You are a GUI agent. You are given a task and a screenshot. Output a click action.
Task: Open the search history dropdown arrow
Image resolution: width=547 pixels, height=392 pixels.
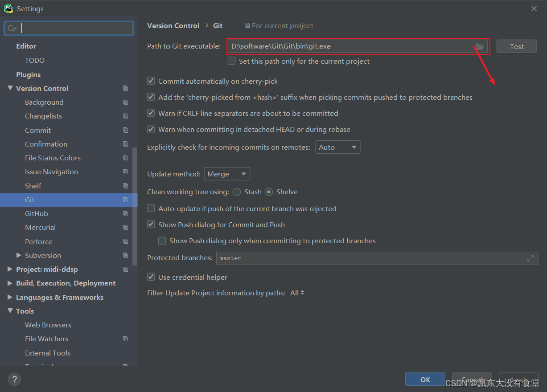pyautogui.click(x=15, y=29)
